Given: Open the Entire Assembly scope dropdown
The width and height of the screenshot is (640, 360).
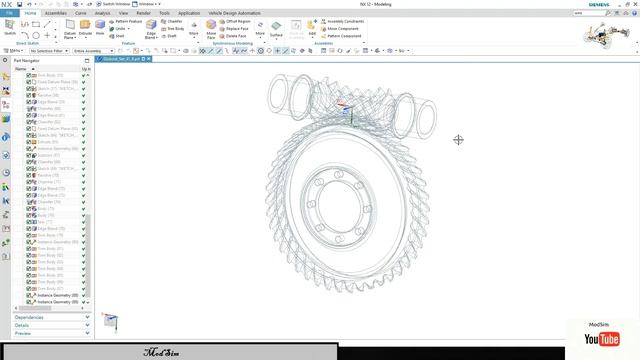Looking at the screenshot, I should coord(93,51).
